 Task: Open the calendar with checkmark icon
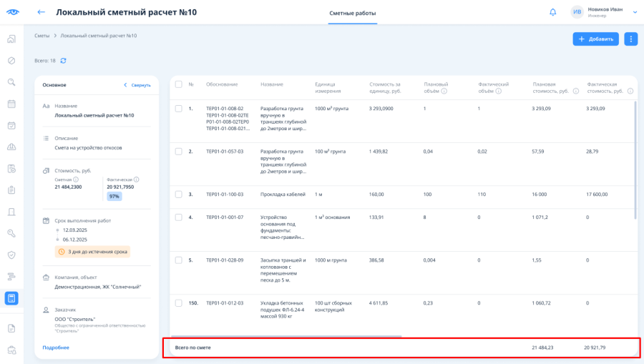point(11,126)
